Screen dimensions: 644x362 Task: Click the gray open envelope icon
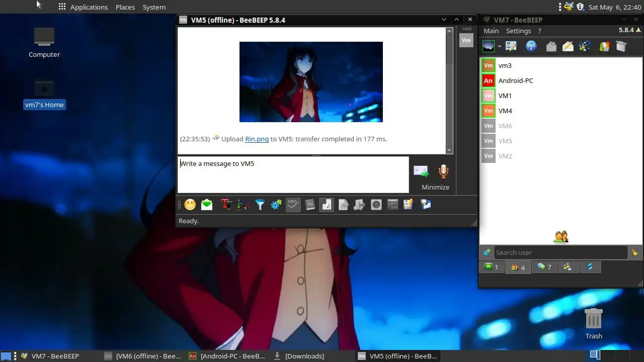[x=551, y=46]
